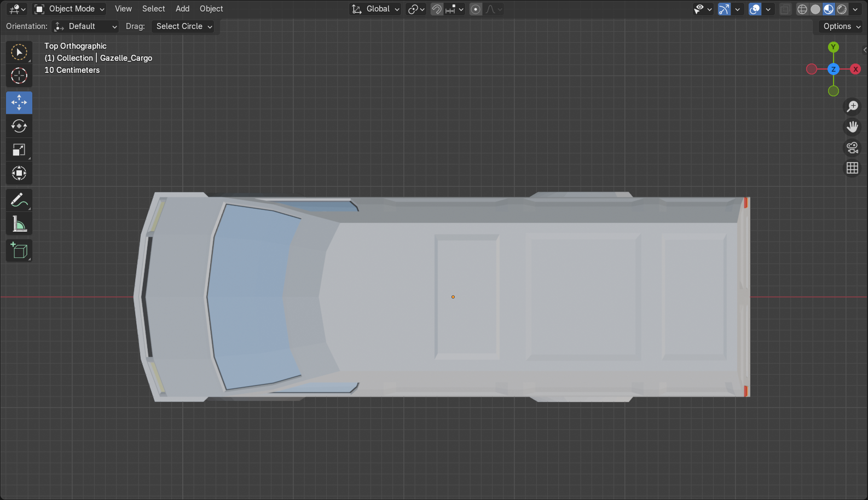
Task: Click the Gazelle_Cargo object origin point
Action: coord(453,297)
